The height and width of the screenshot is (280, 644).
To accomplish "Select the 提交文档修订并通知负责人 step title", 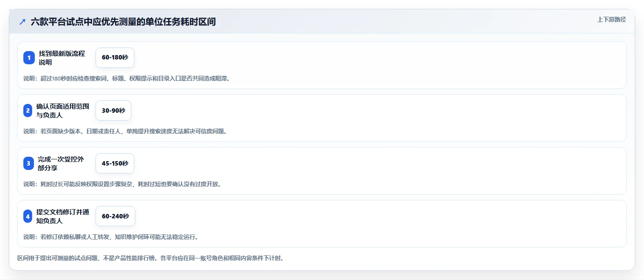I will [63, 216].
